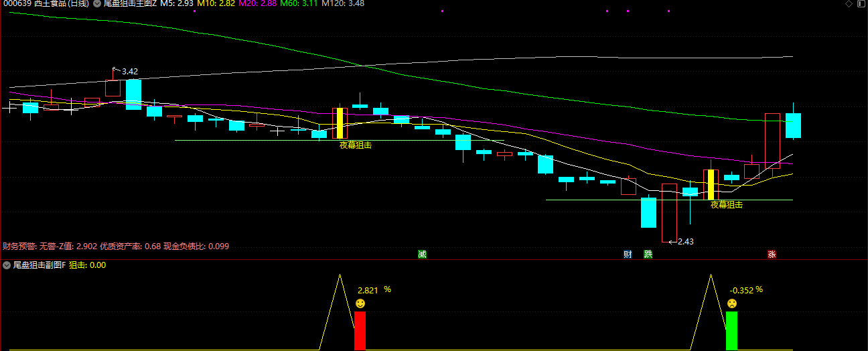Viewport: 868px width, 351px height.
Task: Toggle the side panel icon at top right
Action: (861, 4)
